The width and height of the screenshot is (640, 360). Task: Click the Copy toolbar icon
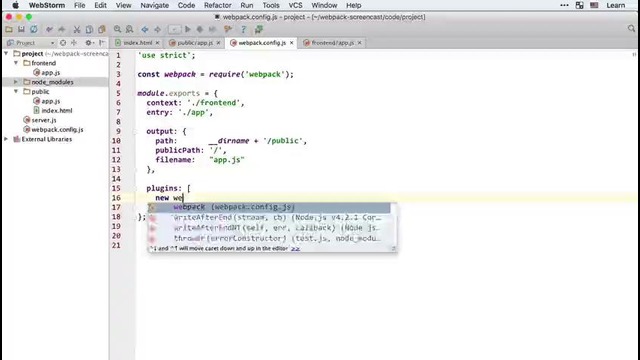[89, 29]
